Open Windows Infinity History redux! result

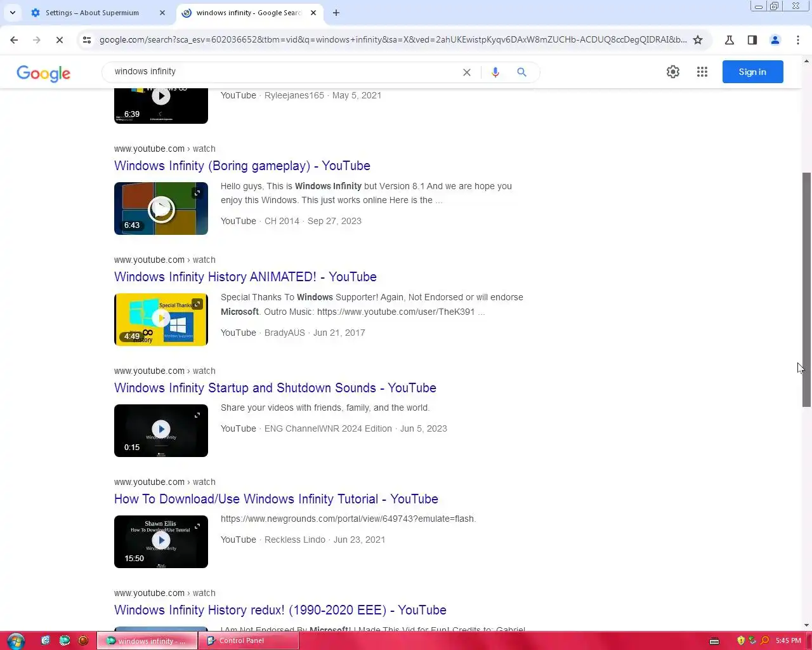pyautogui.click(x=280, y=610)
